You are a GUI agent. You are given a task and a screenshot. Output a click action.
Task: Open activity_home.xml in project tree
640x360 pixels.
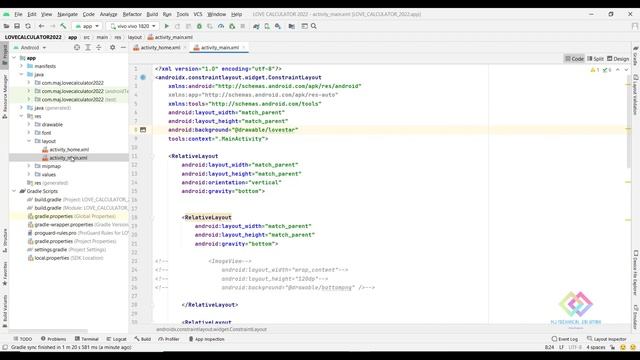[69, 150]
